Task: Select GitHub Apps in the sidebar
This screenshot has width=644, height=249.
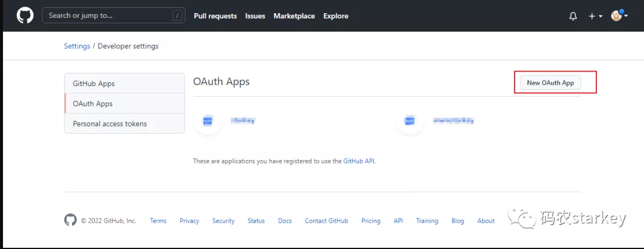Action: (94, 84)
